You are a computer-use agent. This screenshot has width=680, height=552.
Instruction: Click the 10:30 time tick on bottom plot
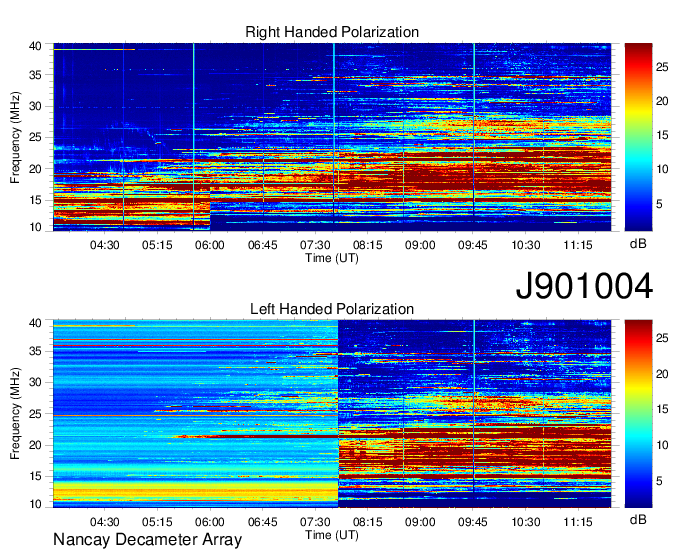(526, 522)
